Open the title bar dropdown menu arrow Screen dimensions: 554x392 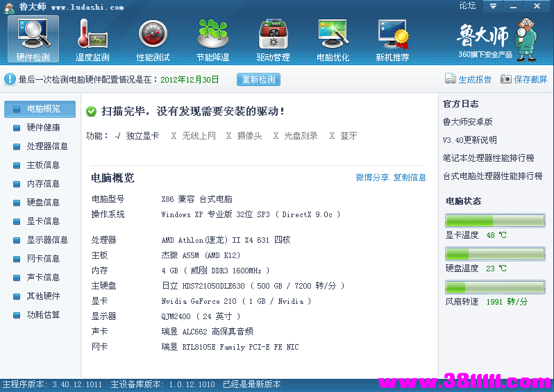pyautogui.click(x=493, y=6)
